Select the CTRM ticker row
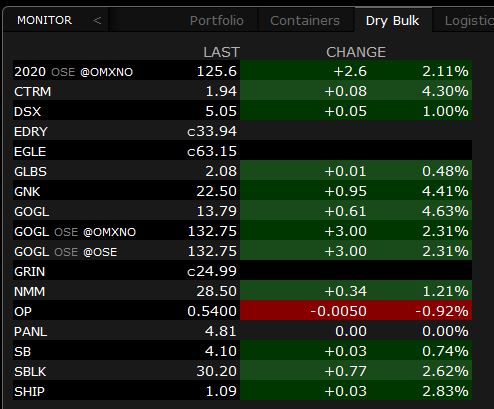The width and height of the screenshot is (494, 409). pos(242,90)
